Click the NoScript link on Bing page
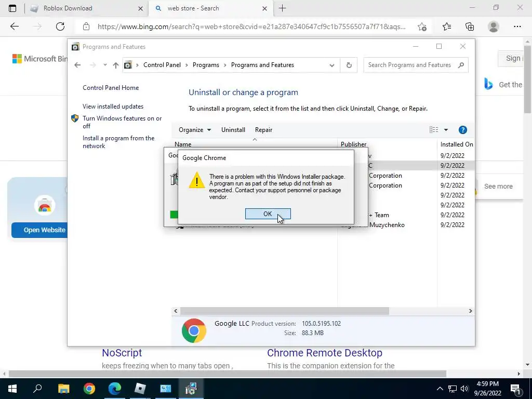Viewport: 532px width, 399px height. pos(122,353)
